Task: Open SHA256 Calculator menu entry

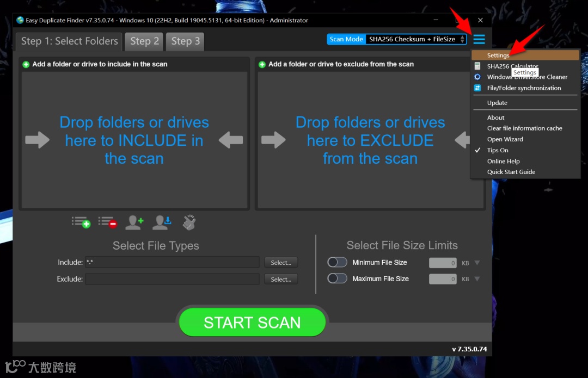Action: (x=525, y=66)
